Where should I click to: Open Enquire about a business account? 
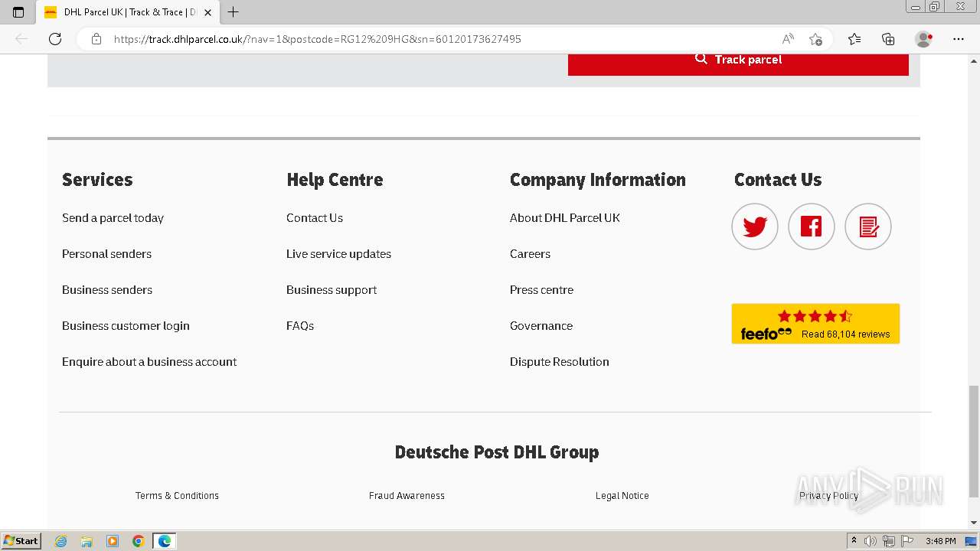click(x=149, y=362)
